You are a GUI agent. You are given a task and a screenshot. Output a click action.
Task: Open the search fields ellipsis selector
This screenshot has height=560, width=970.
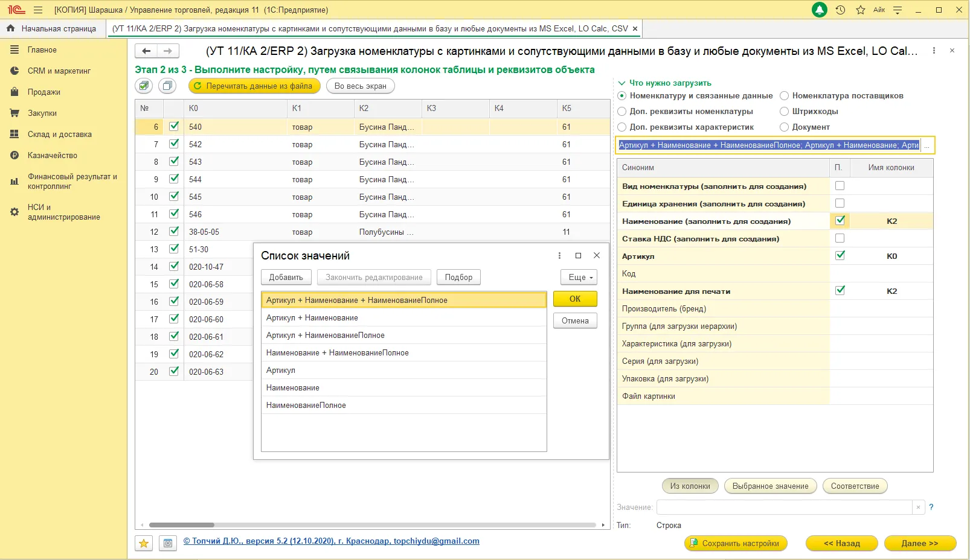pos(927,145)
